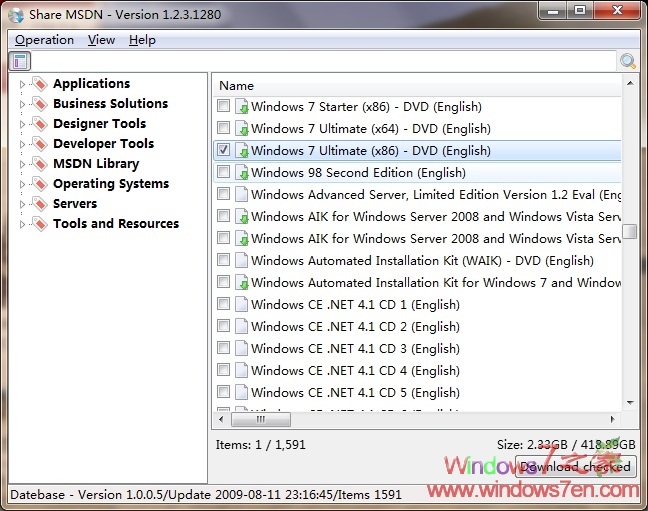The image size is (648, 511).
Task: Expand the MSDN Library tree node
Action: (22, 164)
